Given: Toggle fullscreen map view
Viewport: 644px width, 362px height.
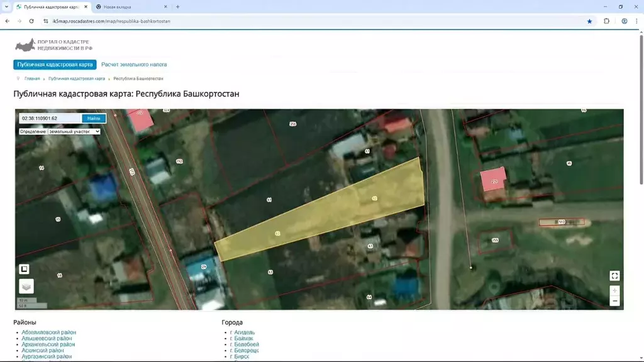Looking at the screenshot, I should 614,275.
